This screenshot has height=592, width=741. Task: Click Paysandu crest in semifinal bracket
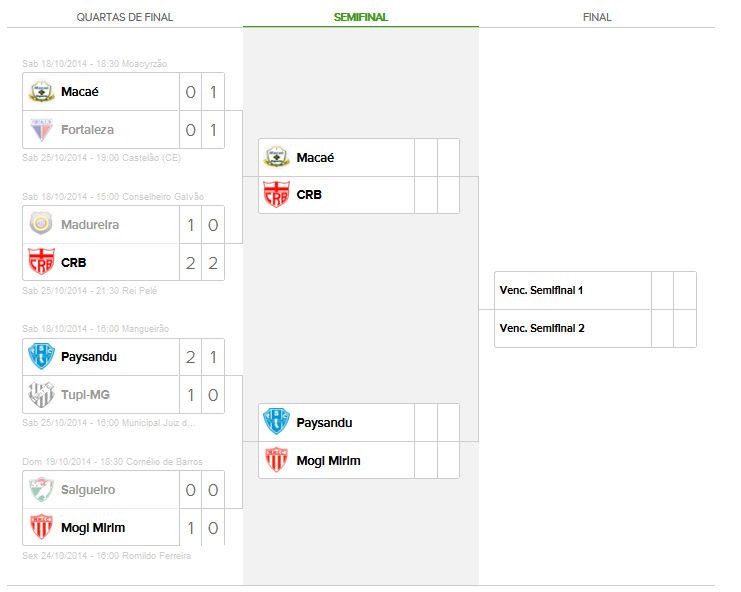pos(276,423)
